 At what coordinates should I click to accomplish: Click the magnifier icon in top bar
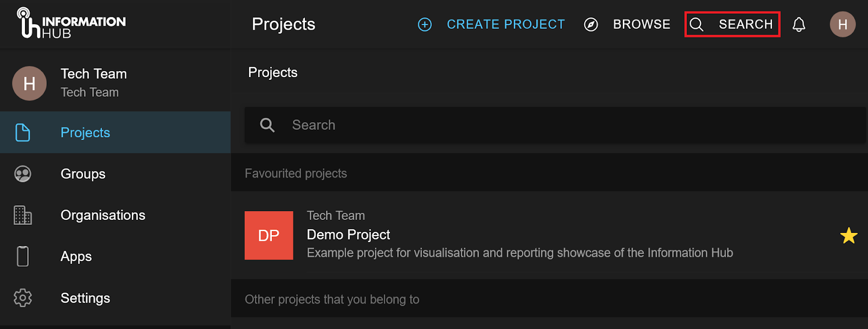697,24
